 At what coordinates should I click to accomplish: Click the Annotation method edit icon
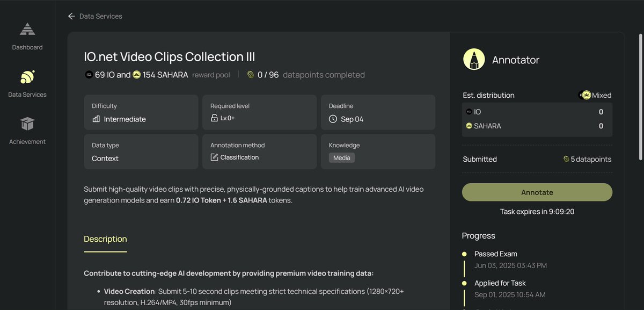pyautogui.click(x=214, y=157)
